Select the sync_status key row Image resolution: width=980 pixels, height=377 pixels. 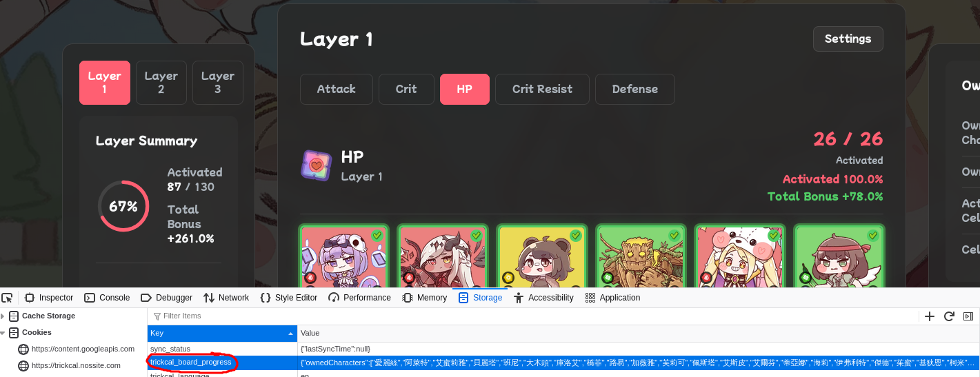[222, 349]
